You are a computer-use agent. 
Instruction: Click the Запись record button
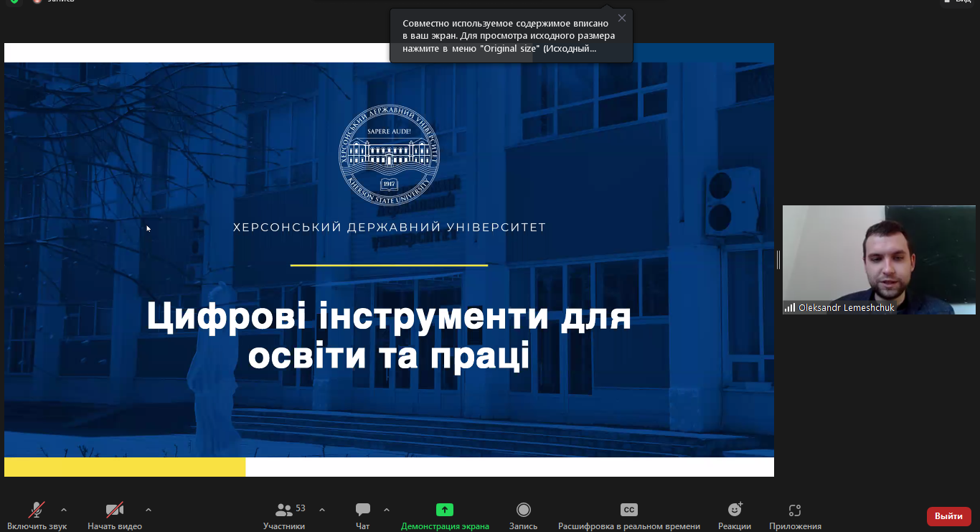coord(524,515)
